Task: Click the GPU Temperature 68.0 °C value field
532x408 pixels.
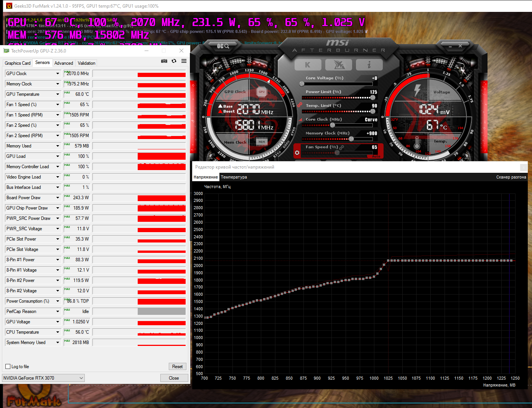Action: 77,94
